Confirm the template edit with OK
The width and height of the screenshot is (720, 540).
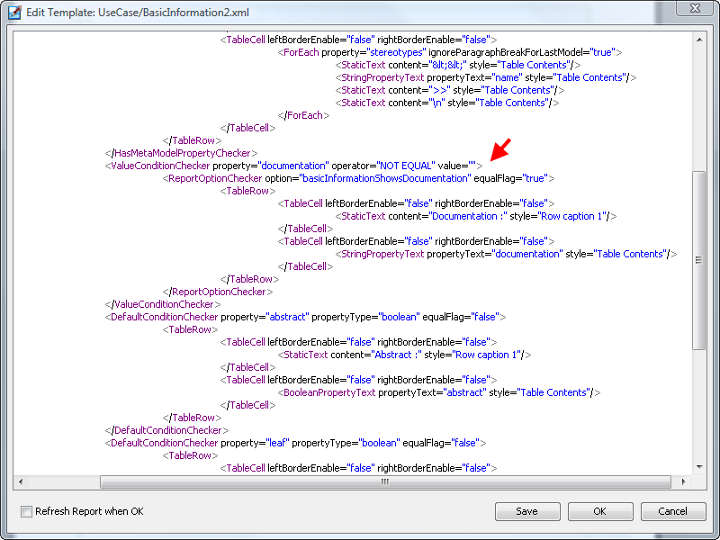coord(600,511)
